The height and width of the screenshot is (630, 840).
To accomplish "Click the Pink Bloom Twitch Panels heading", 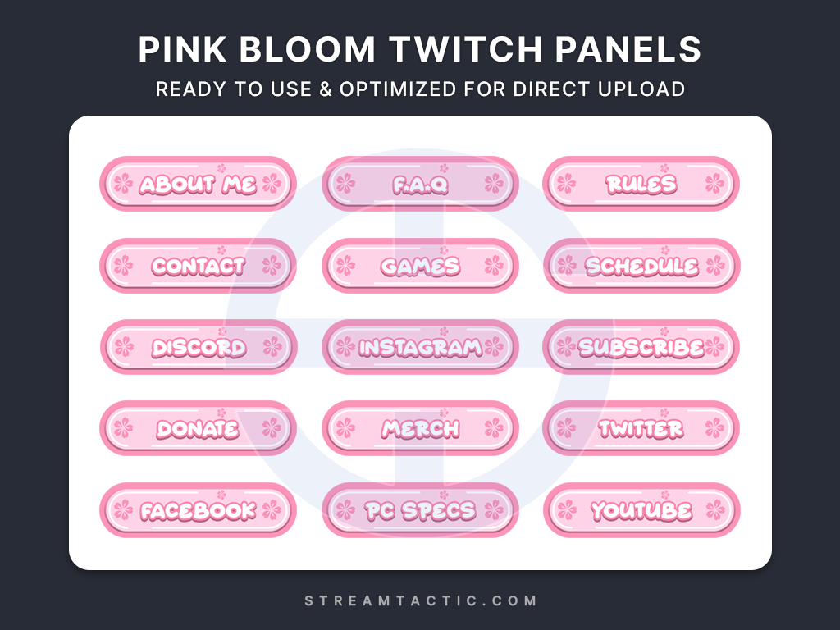I will pyautogui.click(x=420, y=50).
